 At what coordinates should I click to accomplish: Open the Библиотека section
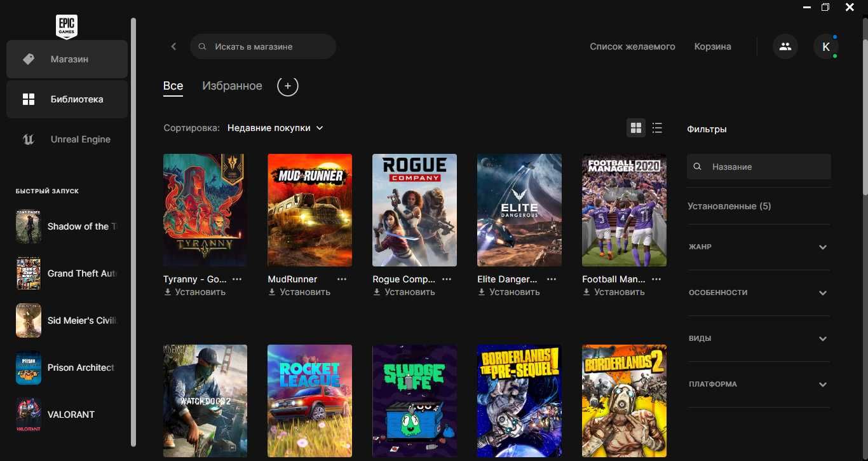coord(67,99)
